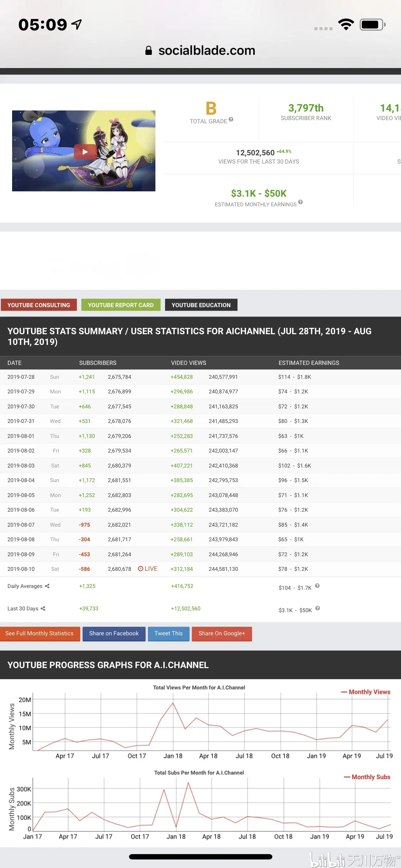This screenshot has width=401, height=868.
Task: Open the YouTube Education button
Action: pos(201,305)
